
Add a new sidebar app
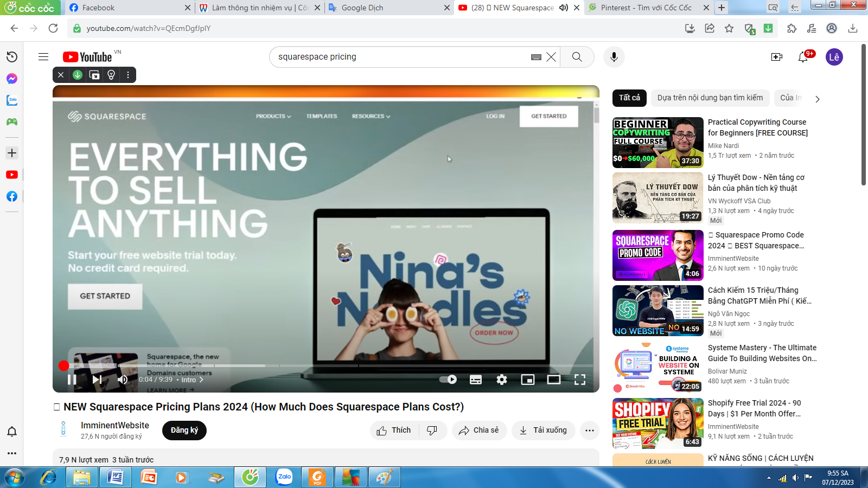click(x=12, y=153)
